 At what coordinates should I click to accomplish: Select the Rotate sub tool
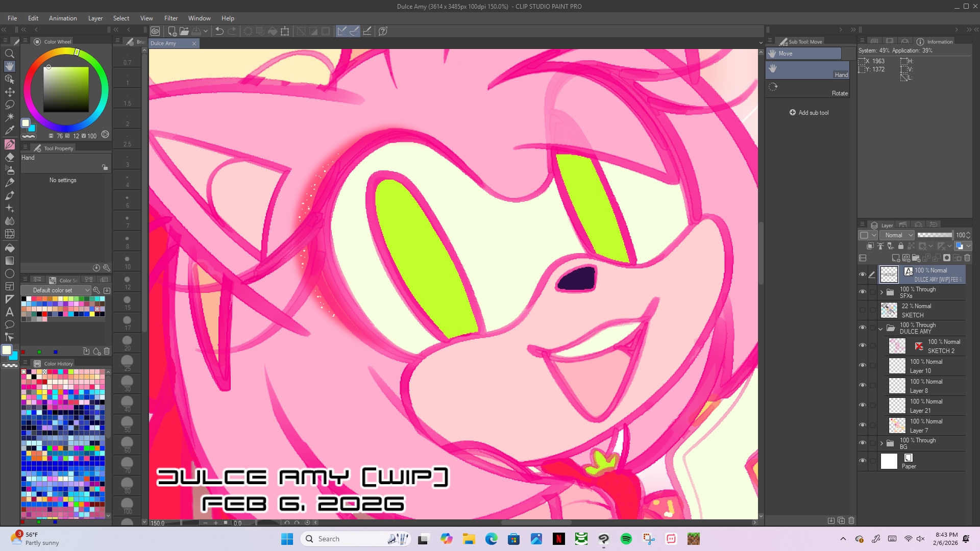tap(808, 88)
